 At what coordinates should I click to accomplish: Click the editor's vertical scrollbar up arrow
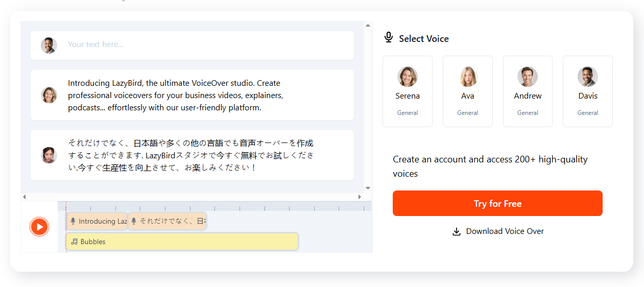tap(368, 25)
